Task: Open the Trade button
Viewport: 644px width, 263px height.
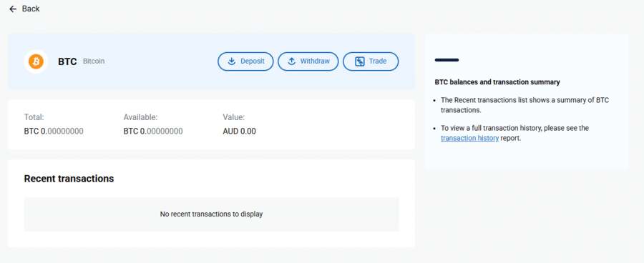Action: coord(371,61)
